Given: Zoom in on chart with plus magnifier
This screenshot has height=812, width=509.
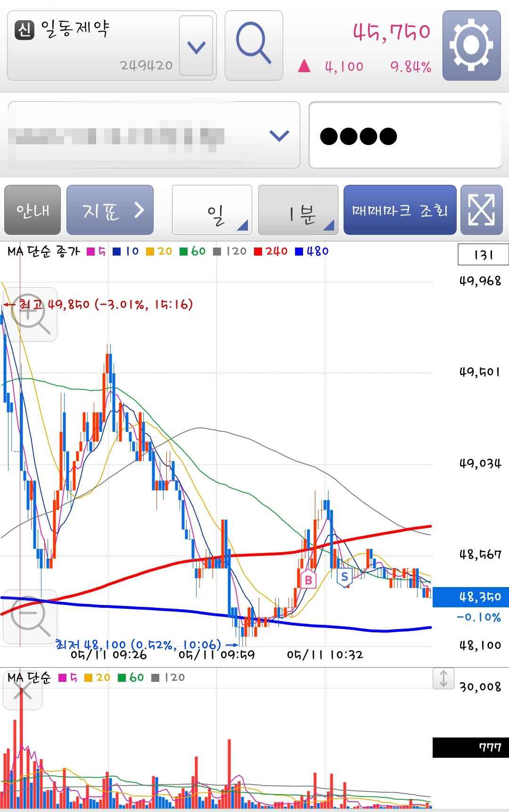Looking at the screenshot, I should point(30,315).
